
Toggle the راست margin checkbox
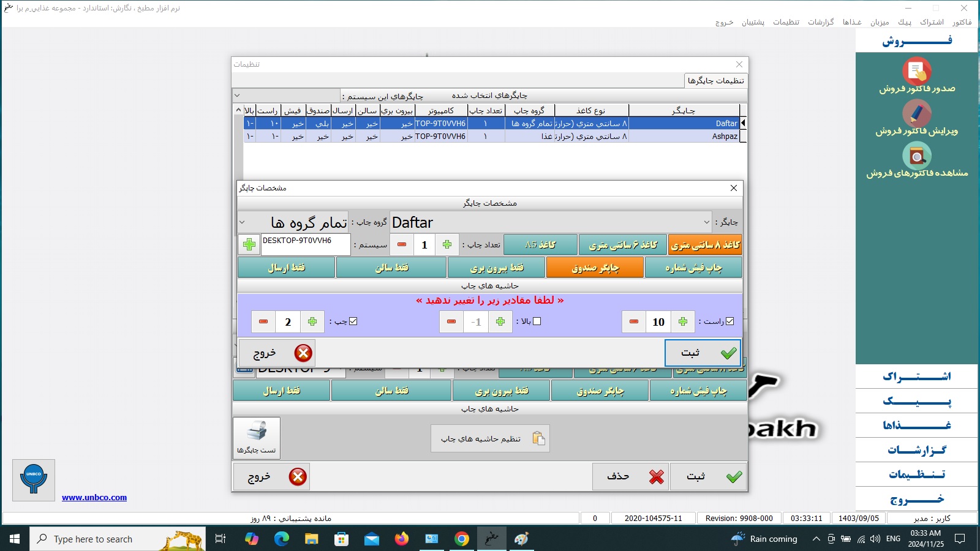[729, 321]
